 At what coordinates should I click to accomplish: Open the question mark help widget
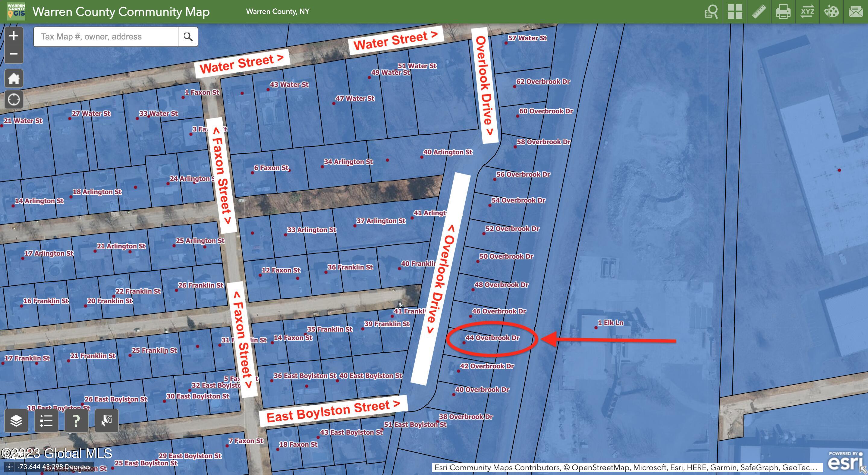76,420
